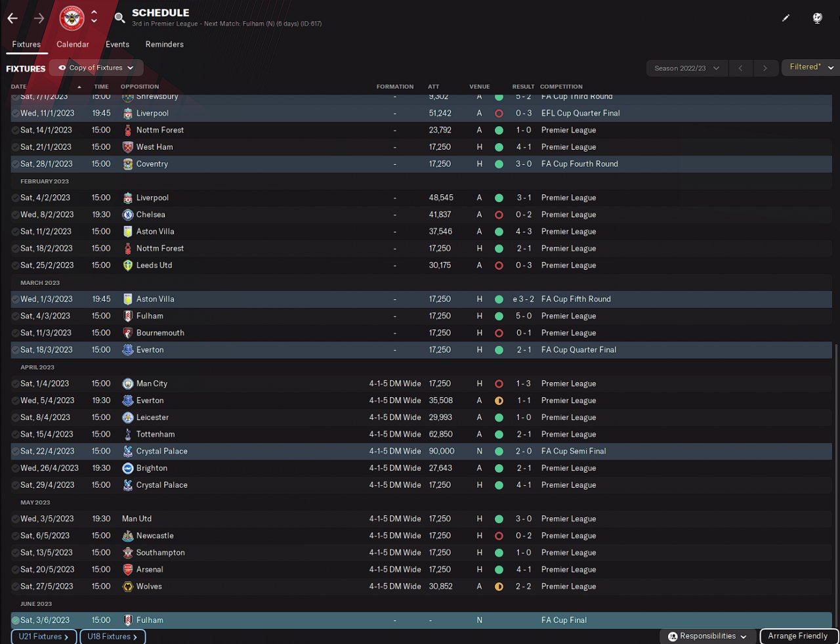
Task: Sort by the Result column header
Action: tap(523, 87)
